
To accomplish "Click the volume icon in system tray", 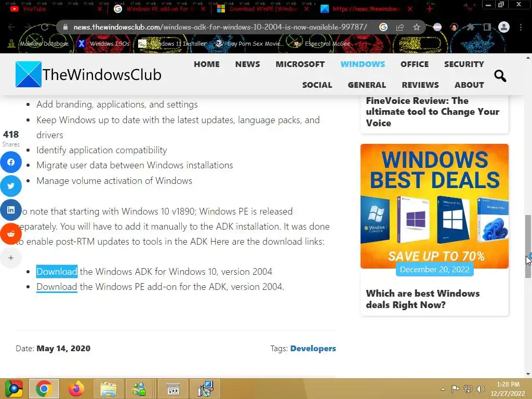I will [481, 389].
